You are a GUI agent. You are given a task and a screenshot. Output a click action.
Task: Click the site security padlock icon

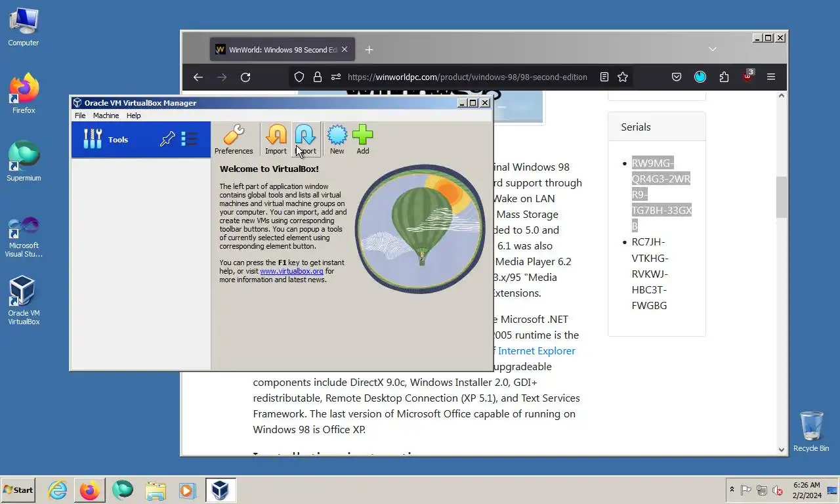318,77
